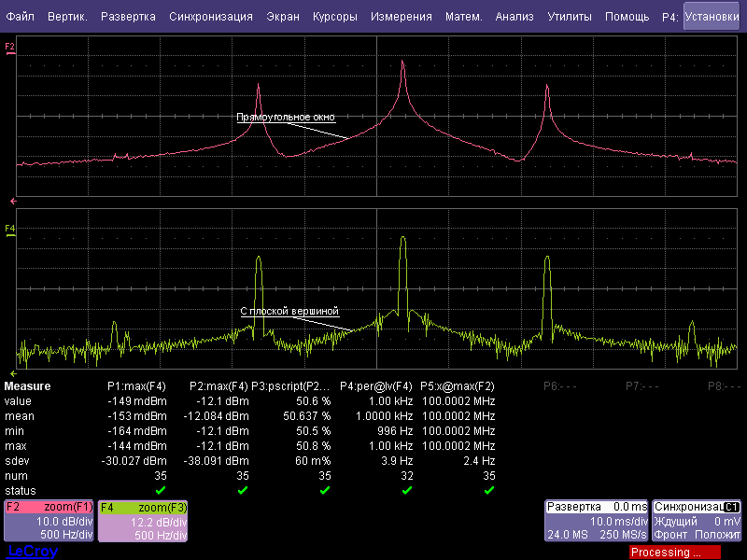Select the "Прямоугольное окно" trace annotation label

285,118
